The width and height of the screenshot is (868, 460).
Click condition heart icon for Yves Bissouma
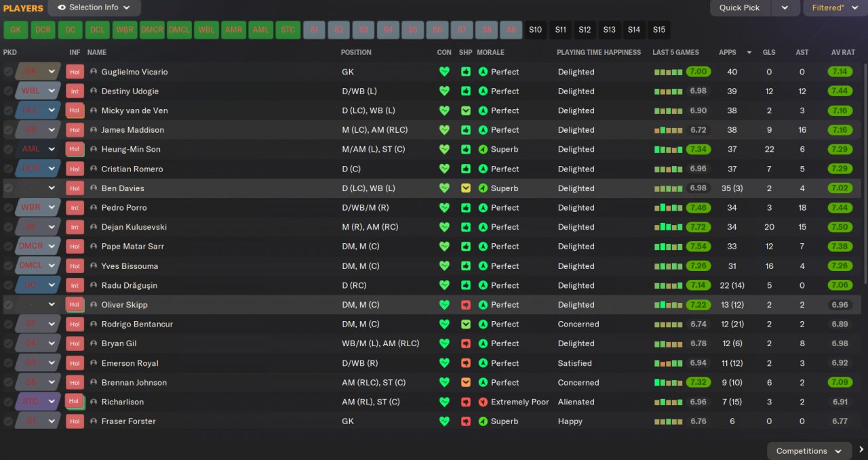click(x=444, y=266)
